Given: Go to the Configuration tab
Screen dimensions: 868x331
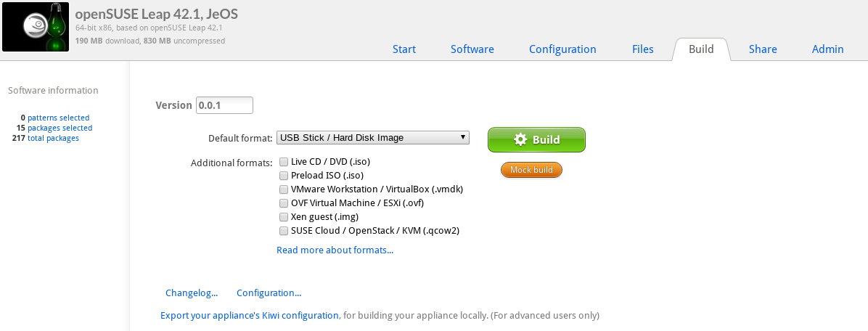Looking at the screenshot, I should (562, 49).
